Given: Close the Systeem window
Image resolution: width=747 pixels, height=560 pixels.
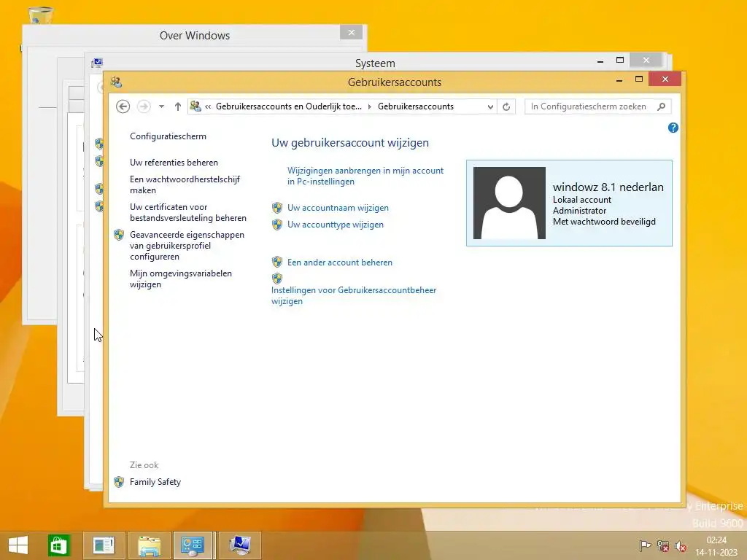Looking at the screenshot, I should (x=646, y=60).
